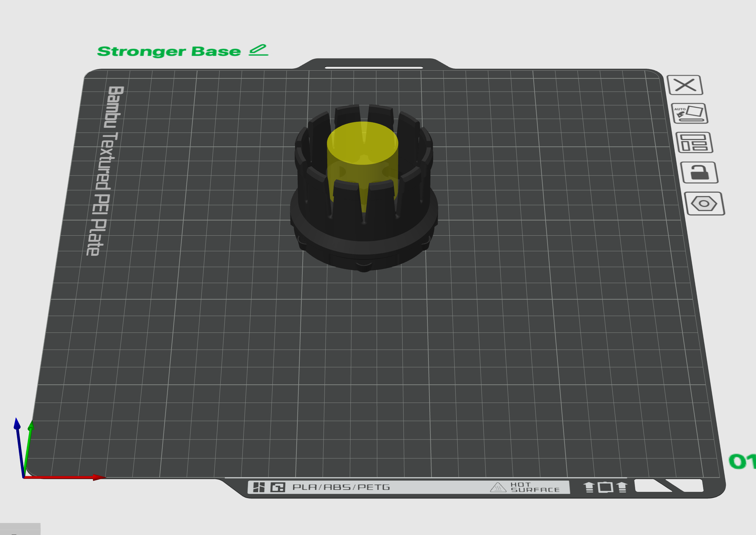This screenshot has height=535, width=756.
Task: Edit the Stronger Base plate name
Action: pyautogui.click(x=259, y=50)
